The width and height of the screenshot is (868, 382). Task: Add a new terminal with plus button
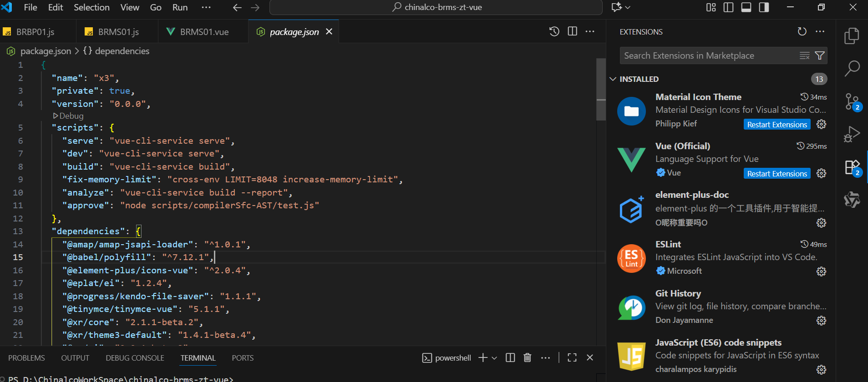[x=483, y=358]
